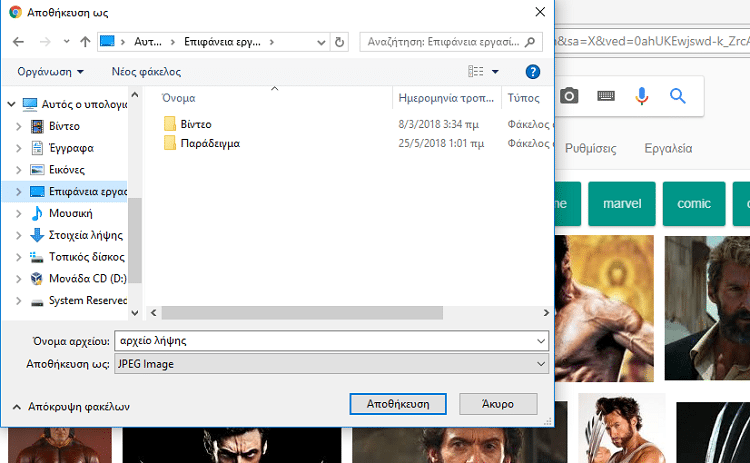Create a folder with Νέος φάκελος
Screen dimensions: 750x463
click(x=146, y=72)
